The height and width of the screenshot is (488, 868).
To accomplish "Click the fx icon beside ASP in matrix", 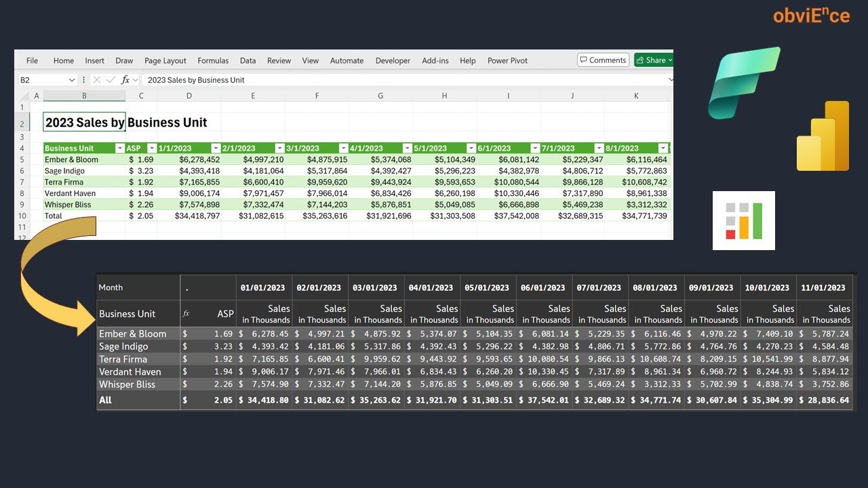I will [x=186, y=314].
